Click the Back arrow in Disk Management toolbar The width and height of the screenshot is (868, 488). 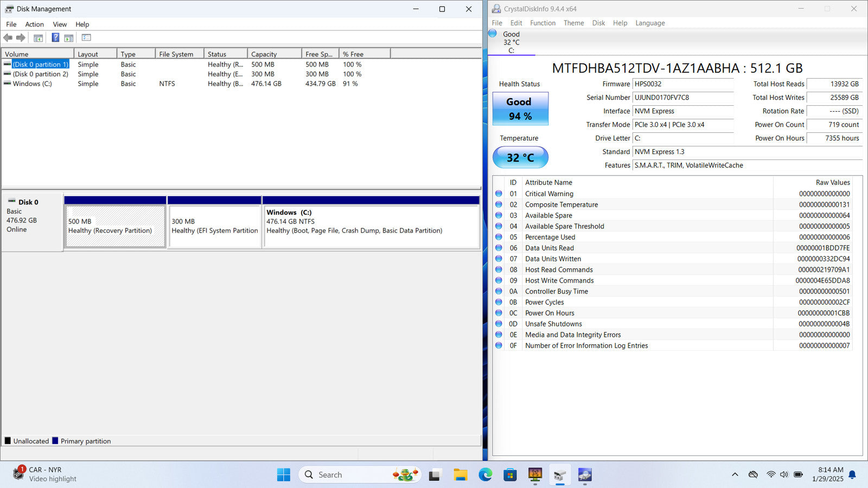8,37
